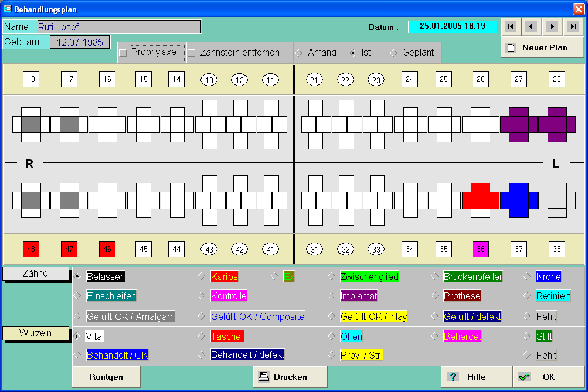The image size is (588, 392).
Task: Switch to the Zähne section tab
Action: (x=35, y=274)
